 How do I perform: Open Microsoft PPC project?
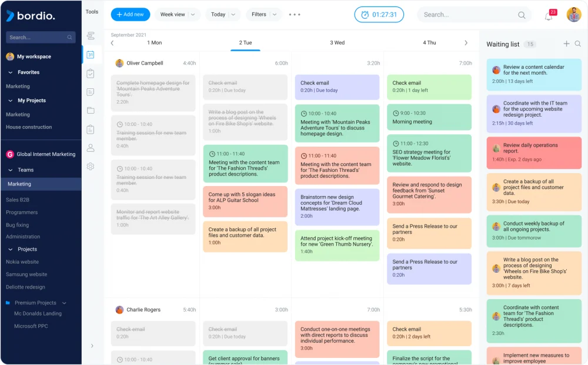31,326
